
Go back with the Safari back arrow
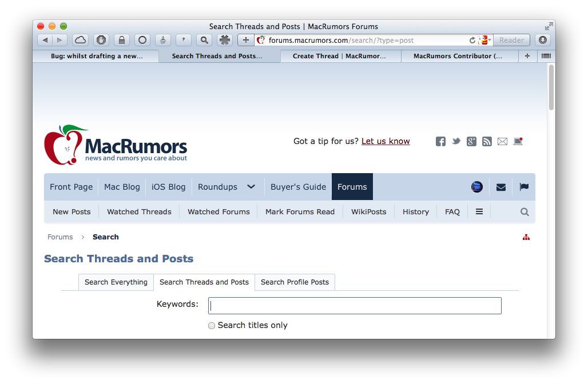click(45, 40)
